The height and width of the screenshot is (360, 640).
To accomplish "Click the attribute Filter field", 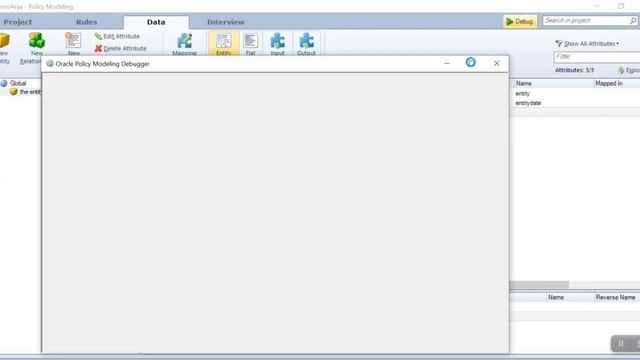I will point(597,57).
